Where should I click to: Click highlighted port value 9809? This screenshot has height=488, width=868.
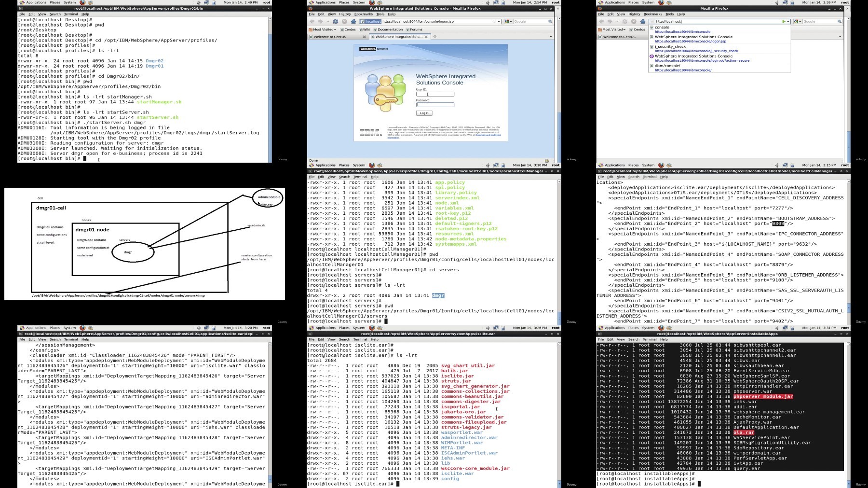778,223
